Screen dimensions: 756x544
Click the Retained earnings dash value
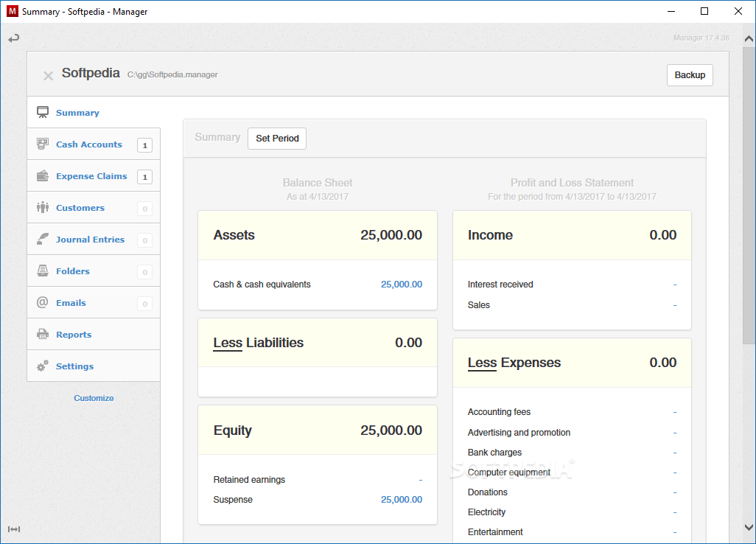pyautogui.click(x=421, y=480)
